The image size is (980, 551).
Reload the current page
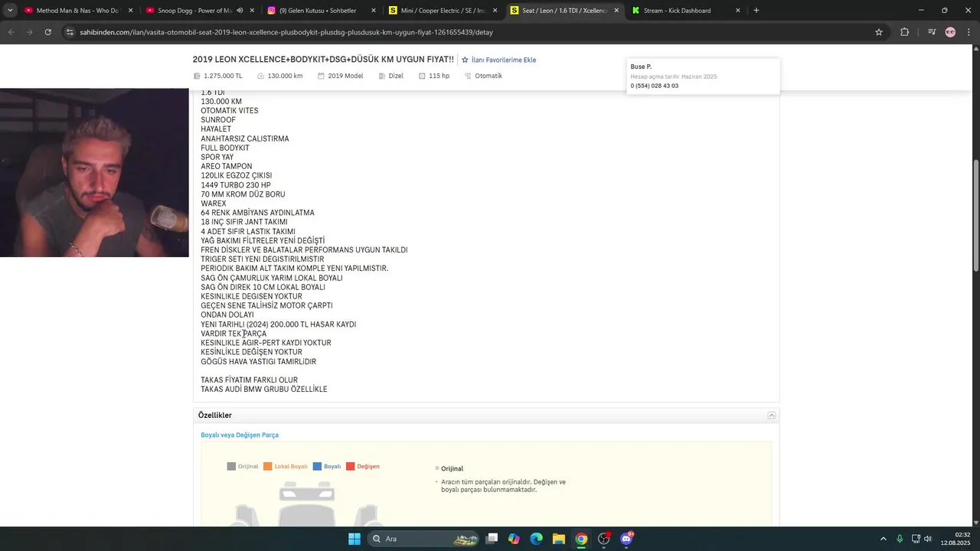pyautogui.click(x=47, y=32)
